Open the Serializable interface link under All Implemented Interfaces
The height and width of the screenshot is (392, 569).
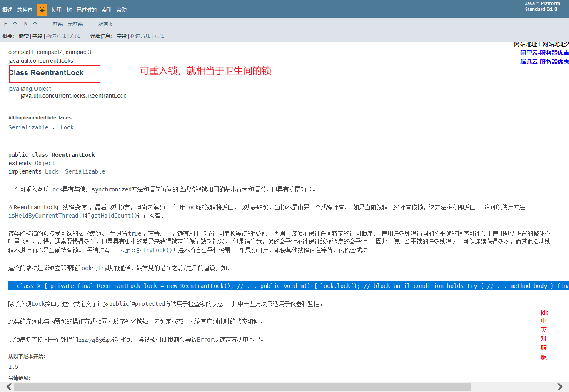(28, 127)
